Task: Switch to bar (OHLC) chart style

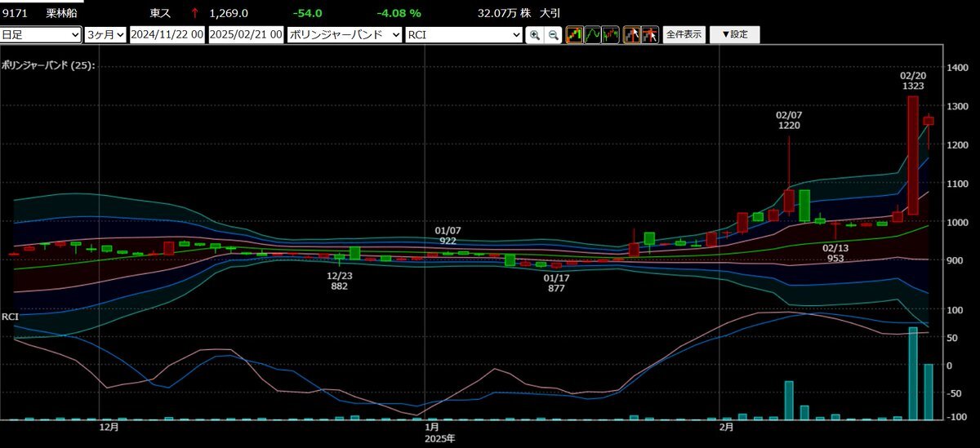Action: pos(612,35)
